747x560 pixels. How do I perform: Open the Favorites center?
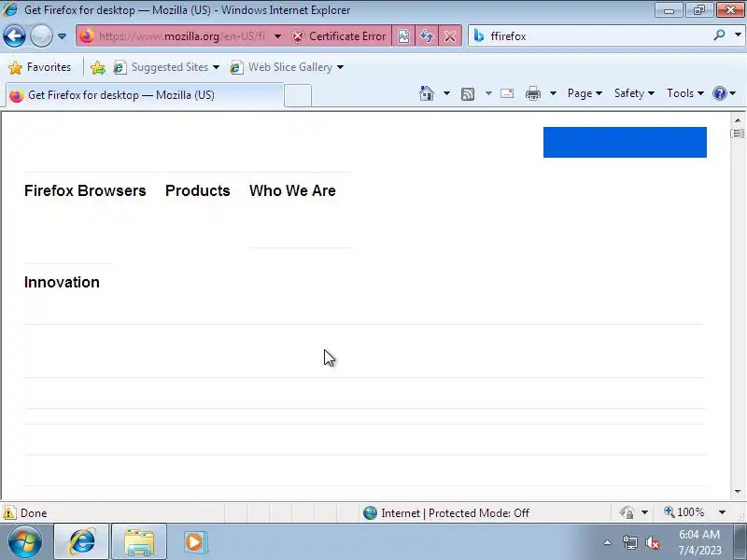(40, 67)
